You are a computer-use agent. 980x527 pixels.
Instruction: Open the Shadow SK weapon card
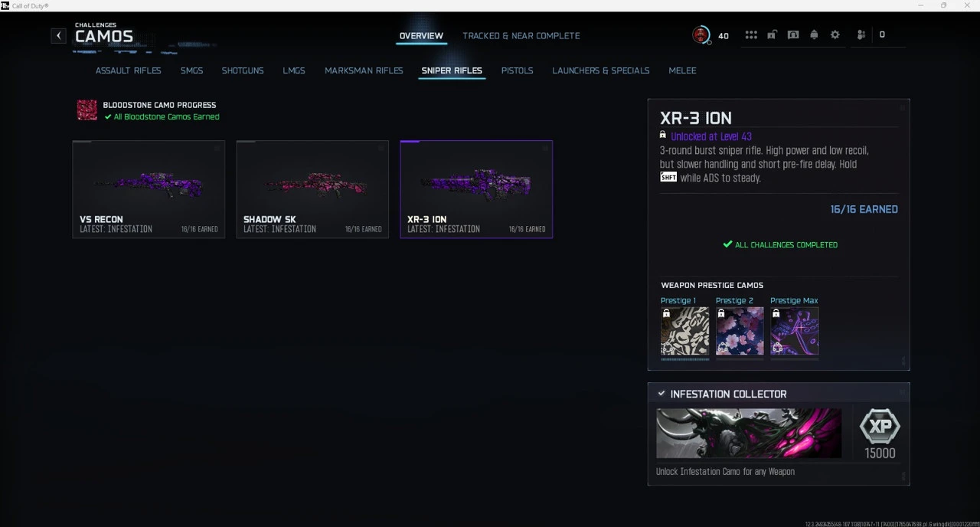(312, 189)
